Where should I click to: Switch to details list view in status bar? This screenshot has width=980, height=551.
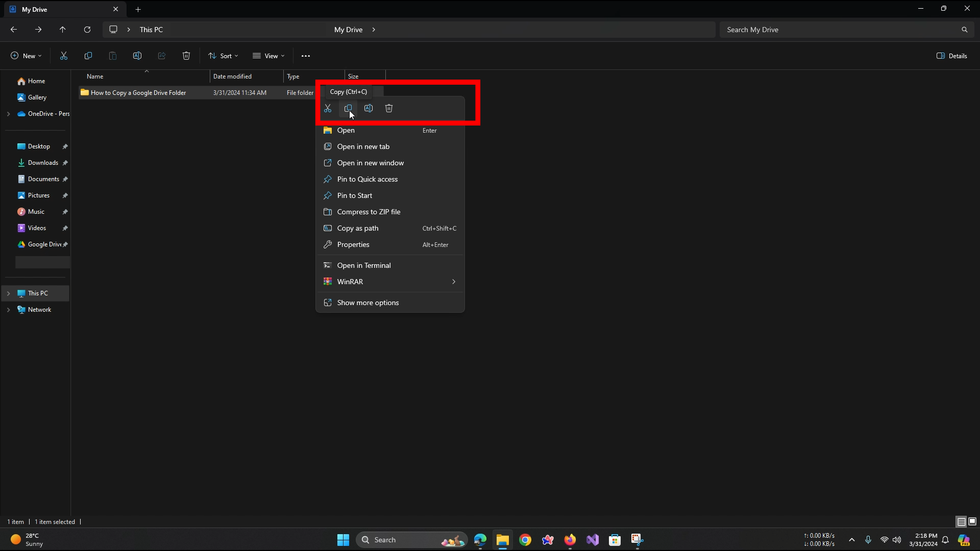tap(961, 521)
